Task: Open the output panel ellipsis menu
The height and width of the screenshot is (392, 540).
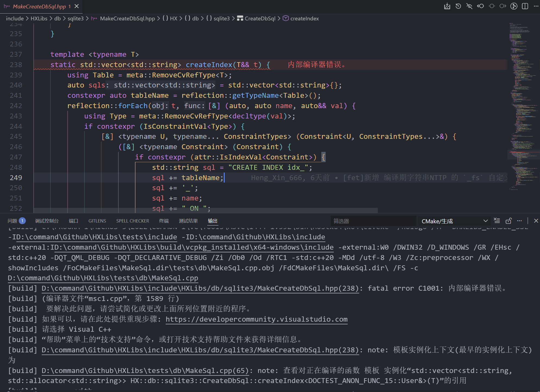Action: pos(519,221)
